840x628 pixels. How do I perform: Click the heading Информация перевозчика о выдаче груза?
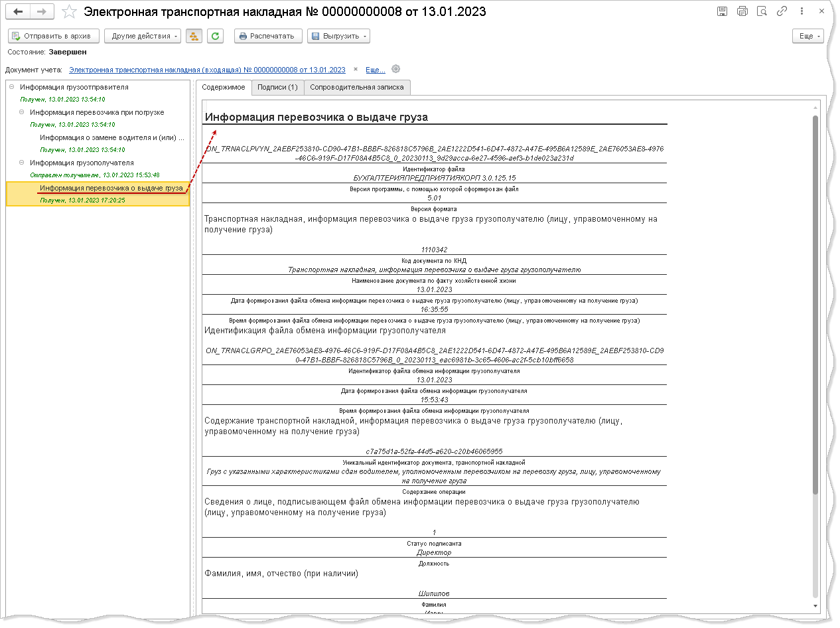click(x=316, y=118)
